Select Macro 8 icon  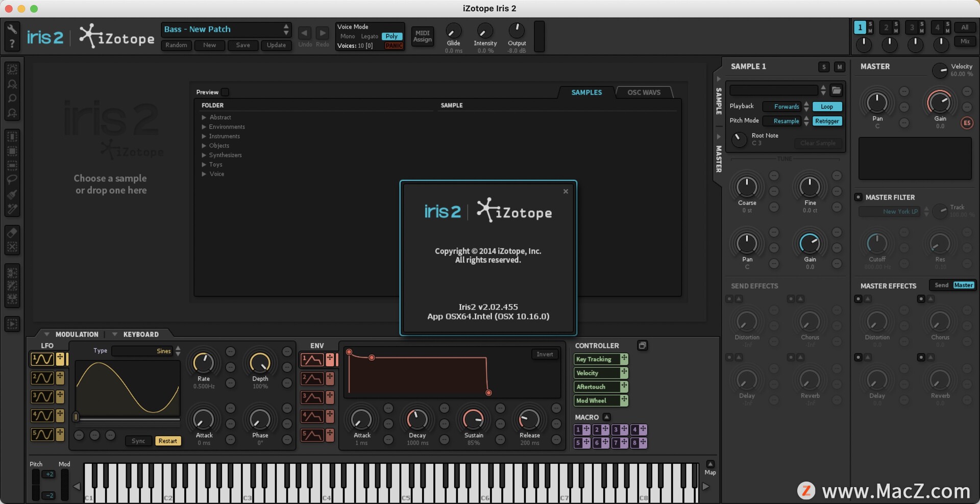click(x=635, y=443)
